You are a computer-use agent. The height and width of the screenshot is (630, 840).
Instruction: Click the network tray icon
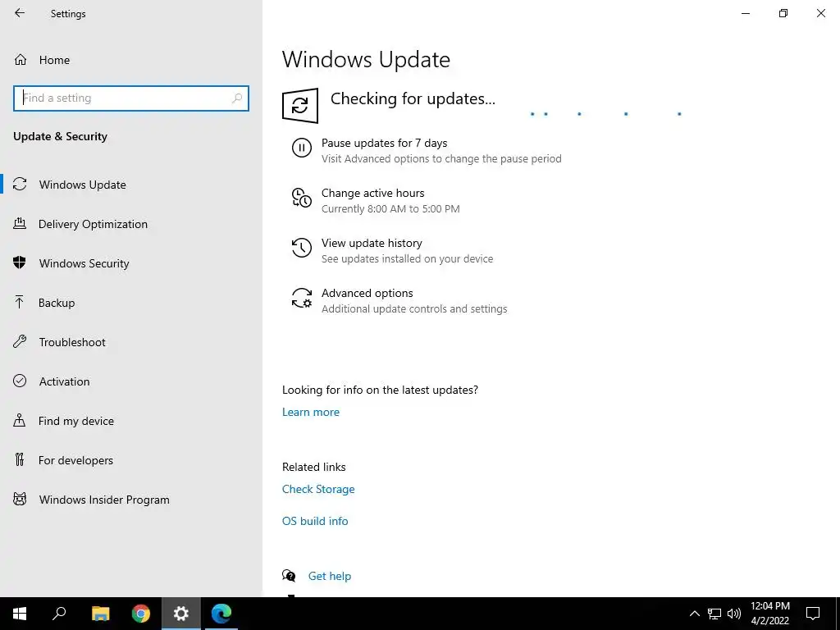click(714, 614)
